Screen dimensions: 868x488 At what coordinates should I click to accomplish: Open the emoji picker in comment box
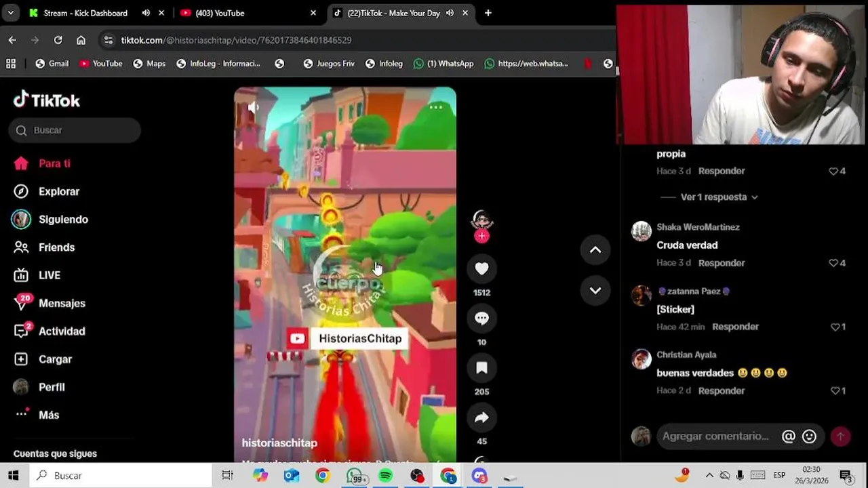(809, 436)
